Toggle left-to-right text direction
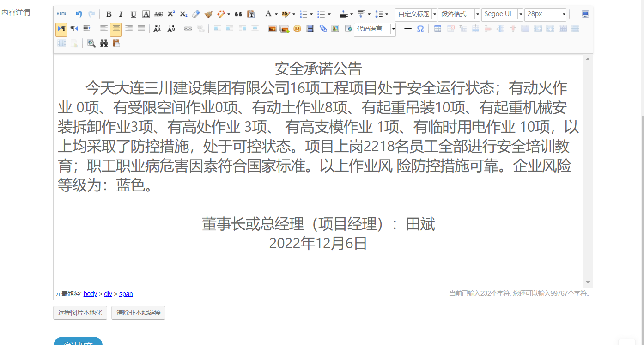Image resolution: width=644 pixels, height=345 pixels. pyautogui.click(x=61, y=29)
